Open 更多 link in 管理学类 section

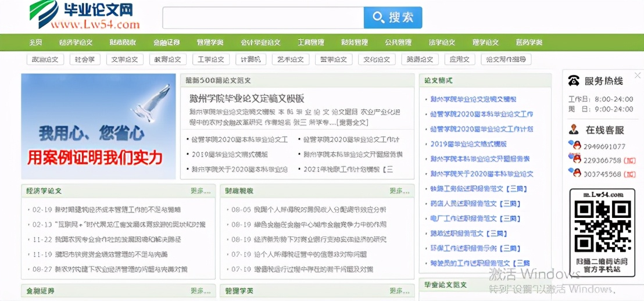pos(400,291)
